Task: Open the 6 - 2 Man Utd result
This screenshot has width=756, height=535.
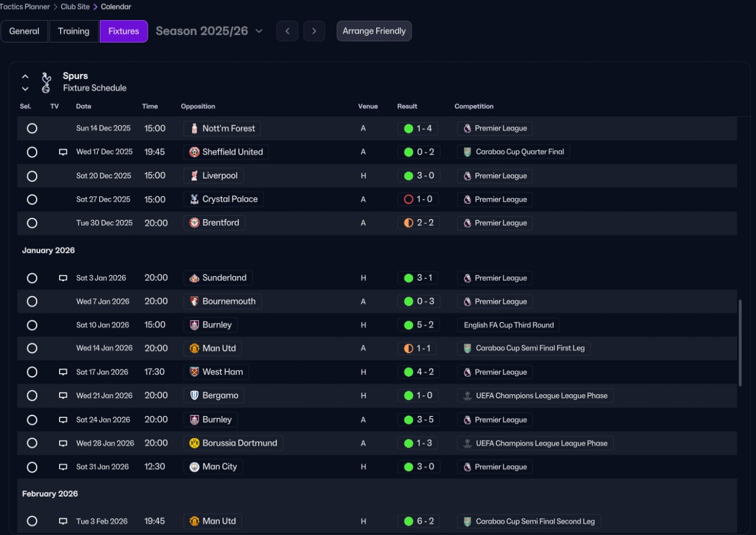Action: (418, 521)
